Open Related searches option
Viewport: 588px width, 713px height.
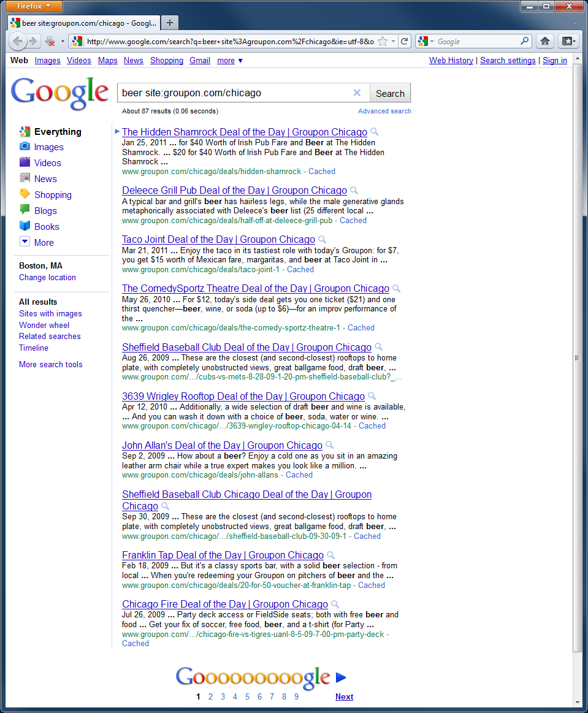coord(50,337)
